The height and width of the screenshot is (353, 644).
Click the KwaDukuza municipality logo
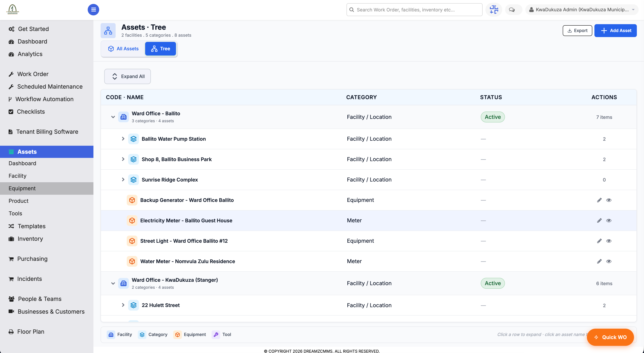pos(13,9)
